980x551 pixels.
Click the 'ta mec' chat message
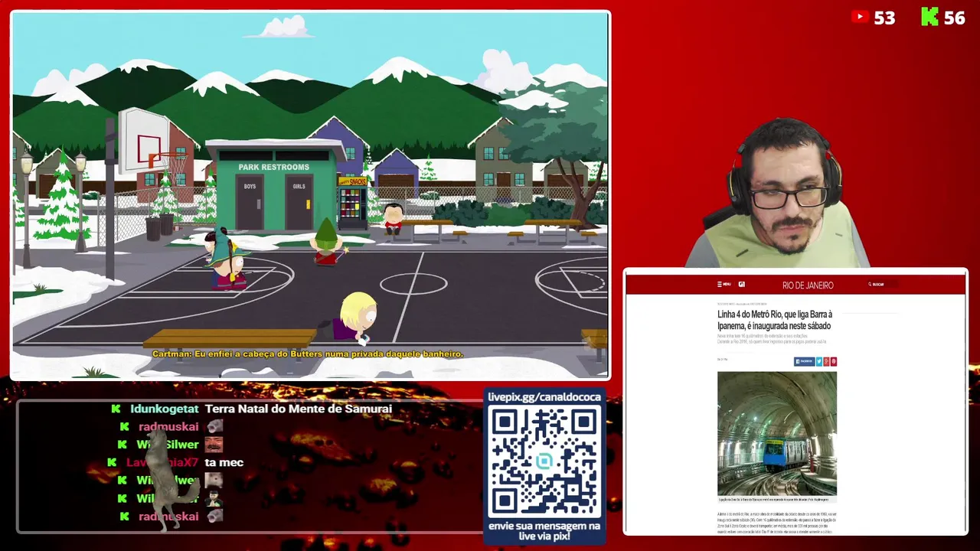point(224,462)
